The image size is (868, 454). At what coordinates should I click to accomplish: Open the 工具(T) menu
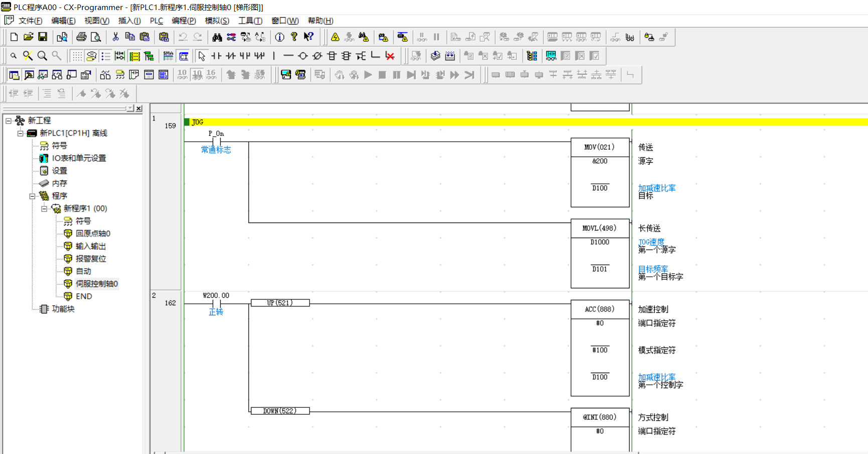pos(250,21)
